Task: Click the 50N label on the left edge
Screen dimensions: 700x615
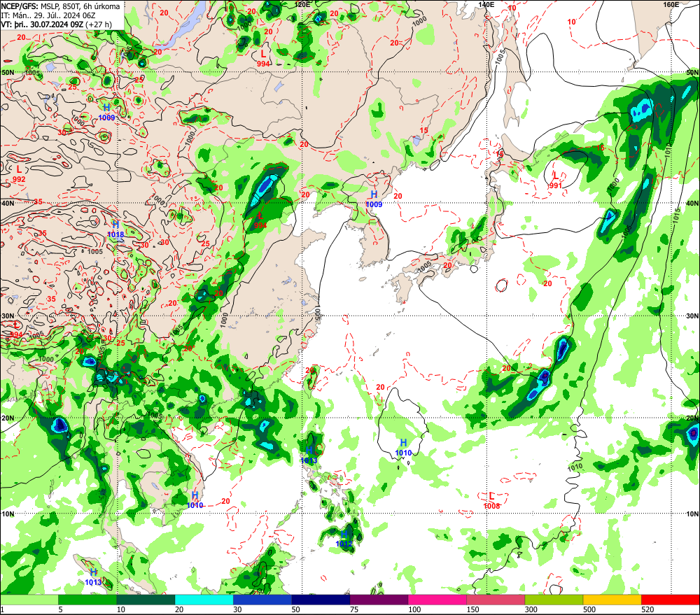Action: pyautogui.click(x=8, y=72)
